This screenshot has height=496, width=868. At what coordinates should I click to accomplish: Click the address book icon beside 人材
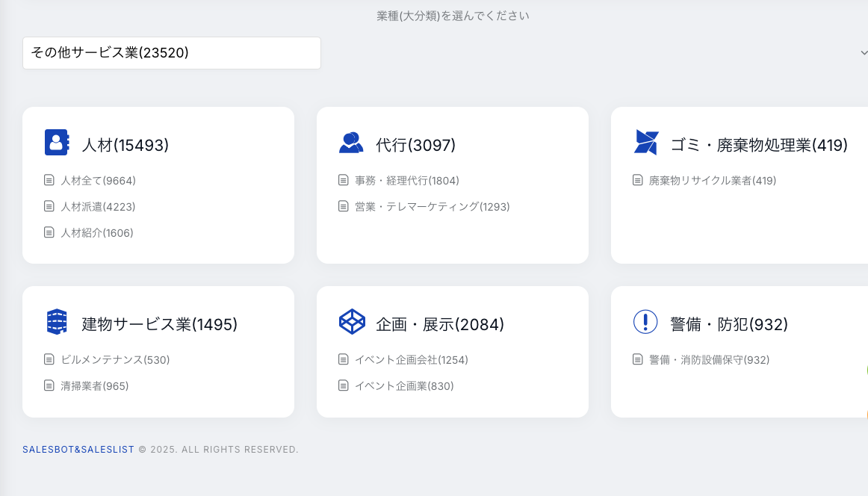(x=57, y=142)
